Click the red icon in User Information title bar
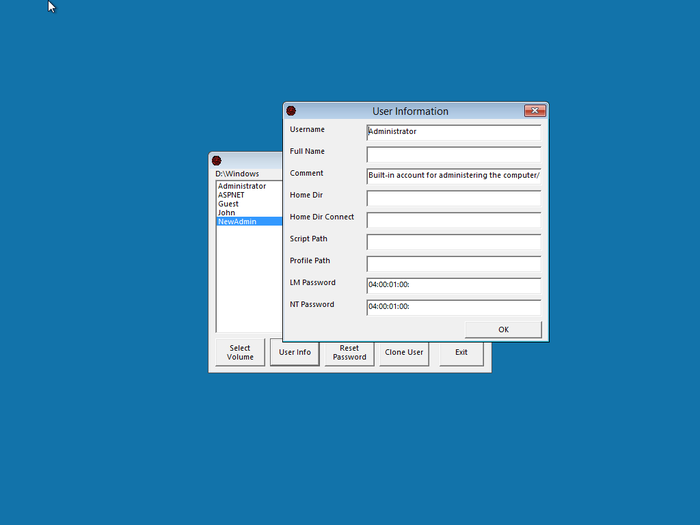 (x=291, y=111)
